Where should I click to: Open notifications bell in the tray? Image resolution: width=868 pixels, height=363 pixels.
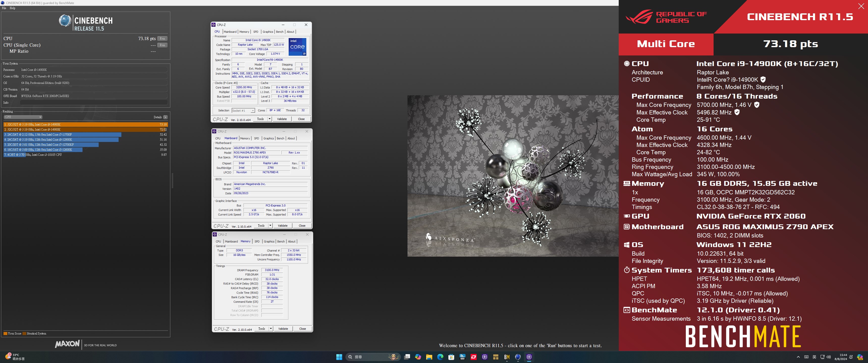pos(851,357)
